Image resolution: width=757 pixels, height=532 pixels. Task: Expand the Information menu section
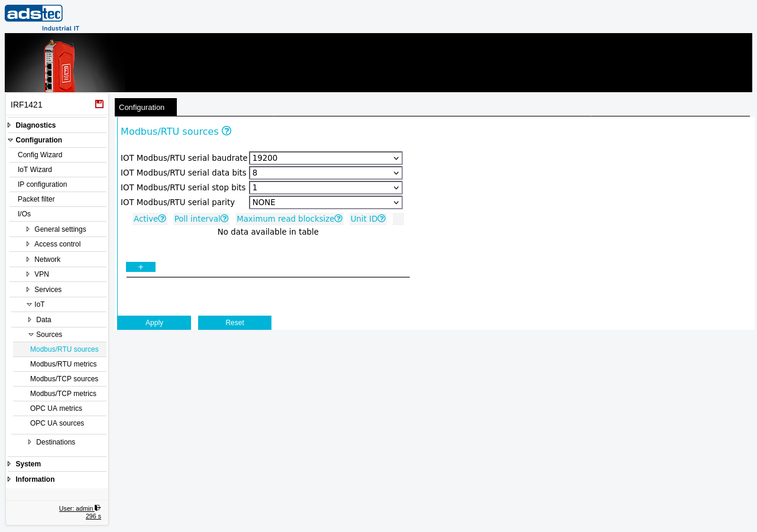click(9, 479)
